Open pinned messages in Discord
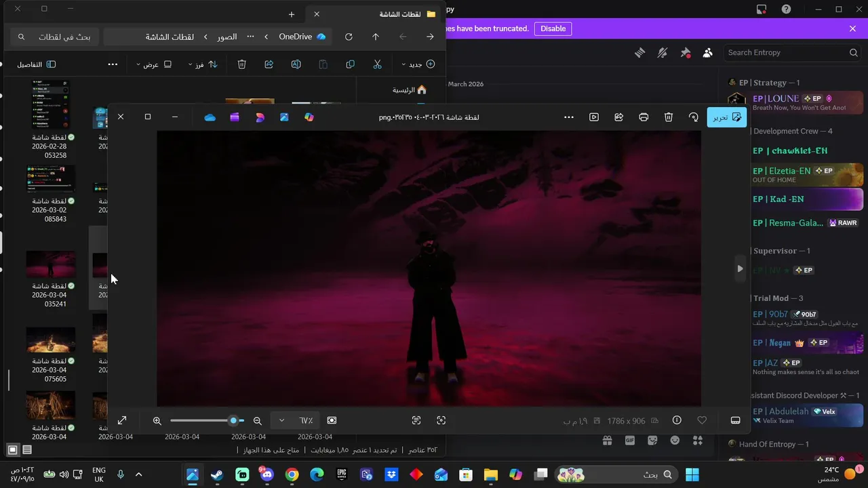The height and width of the screenshot is (488, 868). [686, 52]
